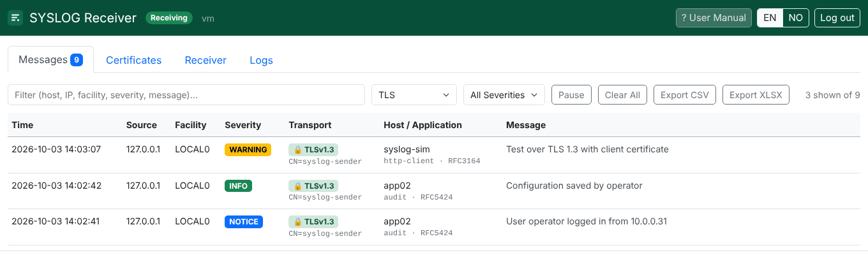Click 'audit · RFC5424' in the INFO row

coord(418,198)
